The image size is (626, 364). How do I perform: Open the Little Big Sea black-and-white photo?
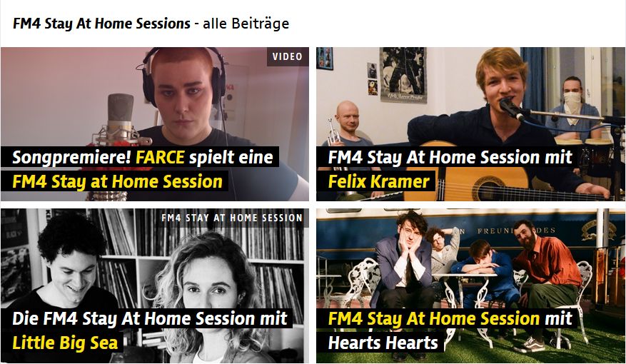pyautogui.click(x=154, y=285)
